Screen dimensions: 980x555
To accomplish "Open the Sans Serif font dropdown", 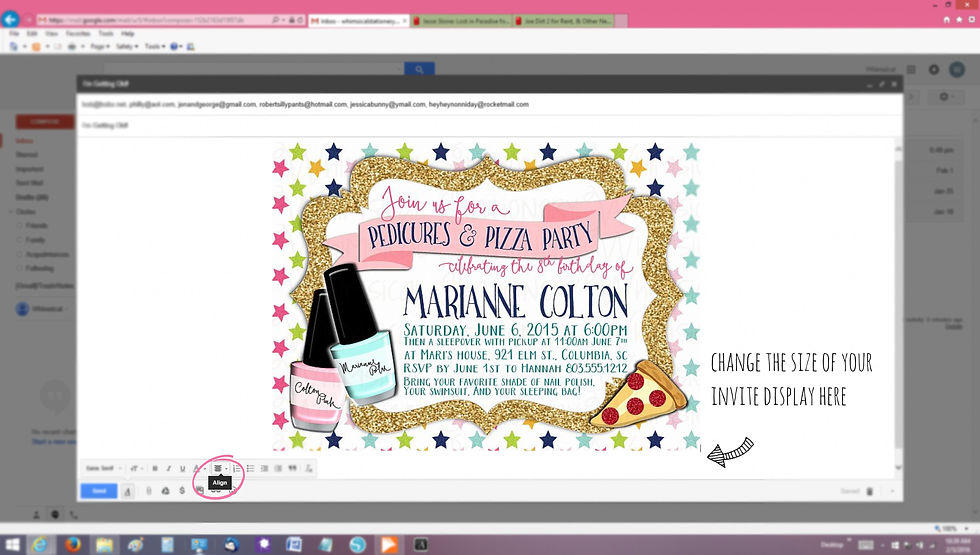I will pos(103,468).
